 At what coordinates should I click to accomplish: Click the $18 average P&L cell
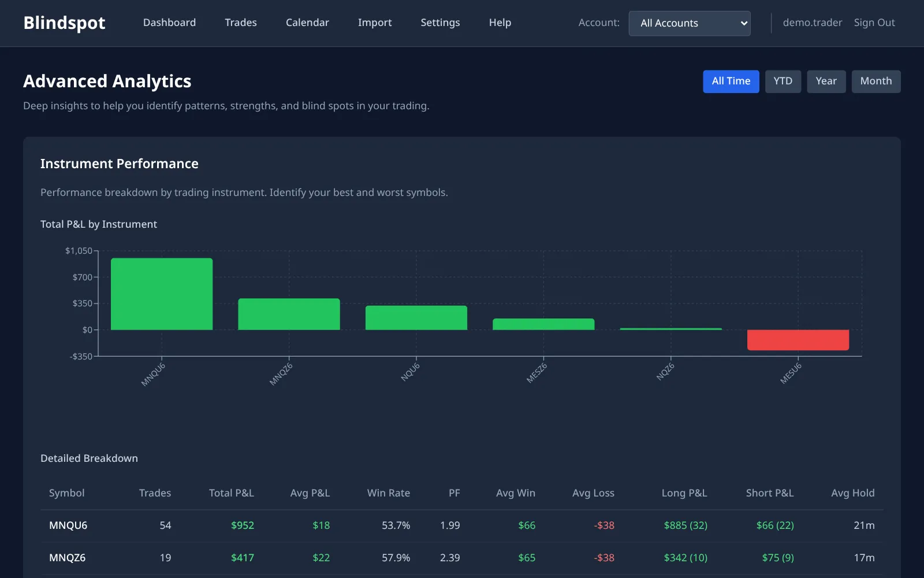click(321, 525)
